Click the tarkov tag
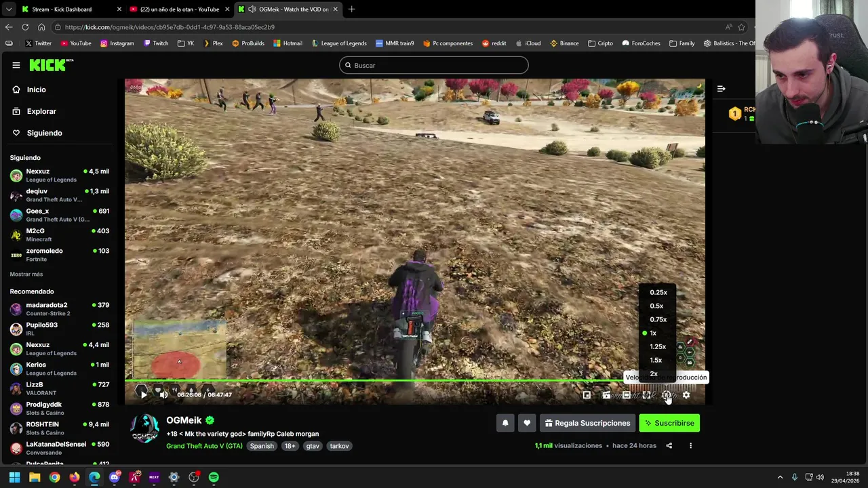 [x=339, y=446]
